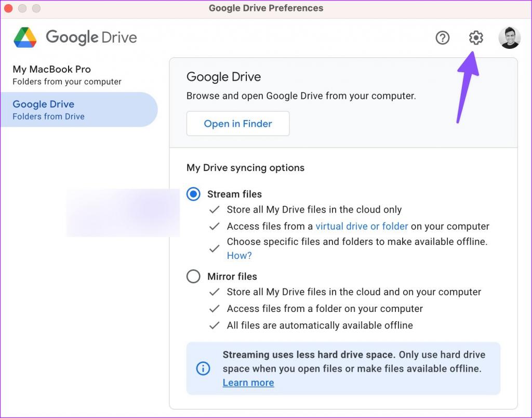Image resolution: width=532 pixels, height=418 pixels.
Task: Select the Mirror files radio button
Action: pyautogui.click(x=193, y=277)
